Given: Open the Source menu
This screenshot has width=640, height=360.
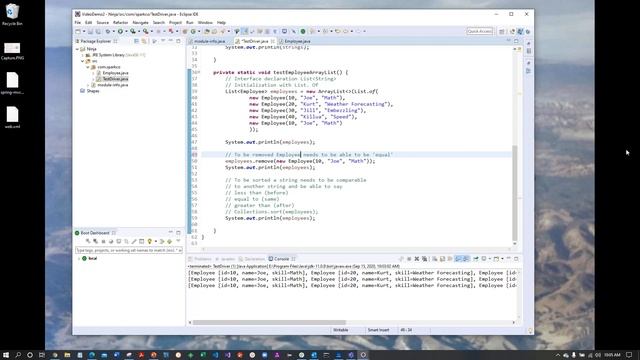Looking at the screenshot, I should 102,22.
